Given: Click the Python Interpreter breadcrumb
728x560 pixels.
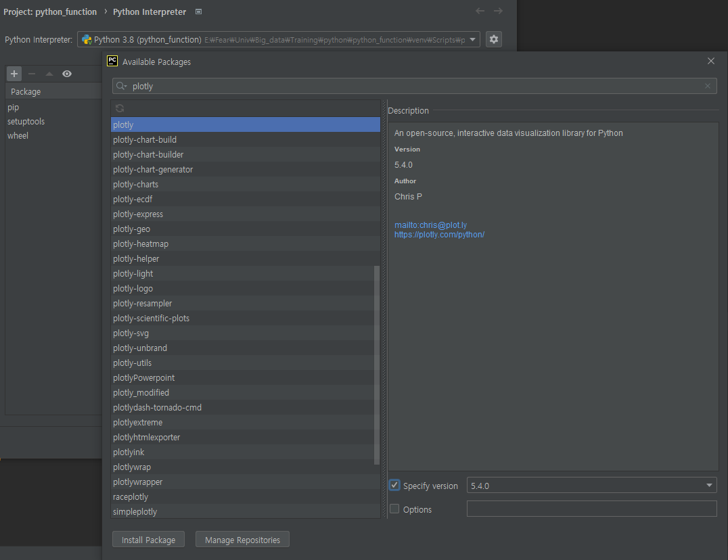Looking at the screenshot, I should (150, 11).
